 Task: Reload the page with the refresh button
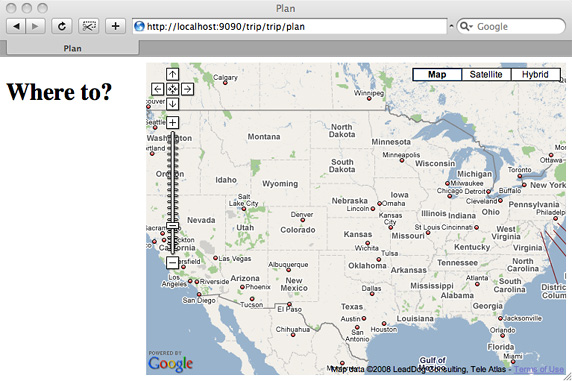(x=62, y=26)
